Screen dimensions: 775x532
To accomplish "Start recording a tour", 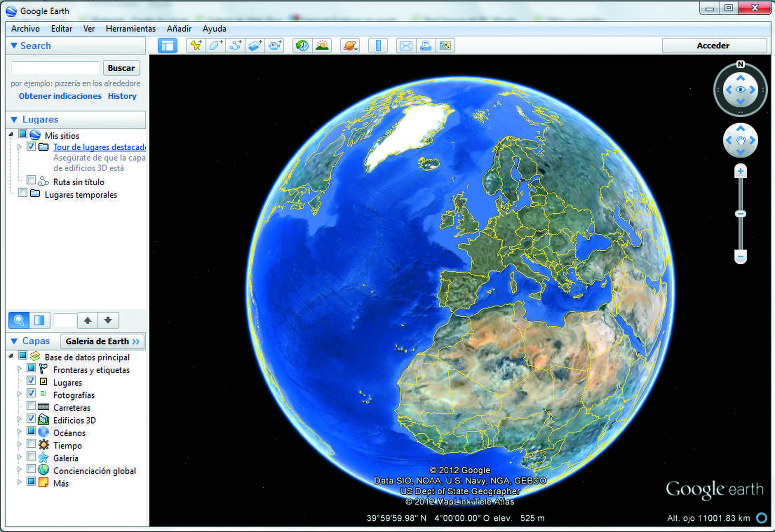I will pyautogui.click(x=275, y=46).
